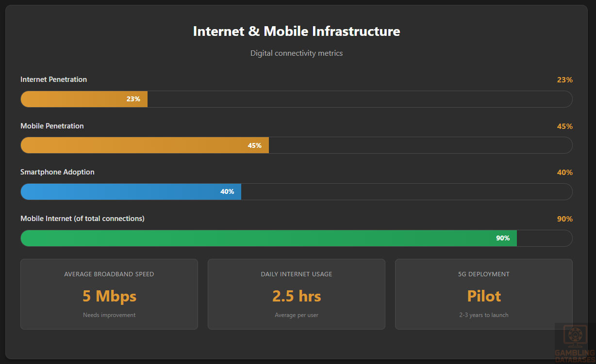Viewport: 596px width, 364px height.
Task: Click the Smartphone Adoption label
Action: click(57, 172)
